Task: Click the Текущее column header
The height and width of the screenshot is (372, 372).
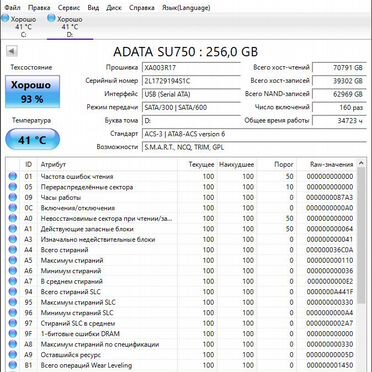Action: point(197,164)
